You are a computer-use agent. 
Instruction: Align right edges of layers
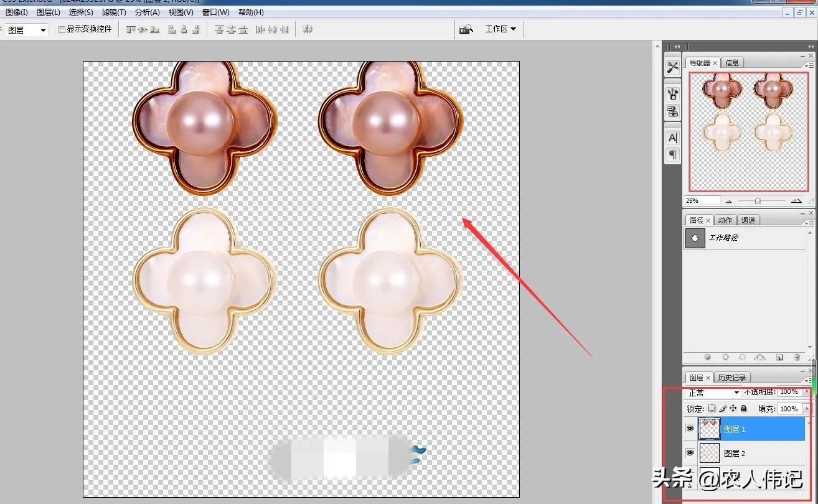[x=196, y=29]
